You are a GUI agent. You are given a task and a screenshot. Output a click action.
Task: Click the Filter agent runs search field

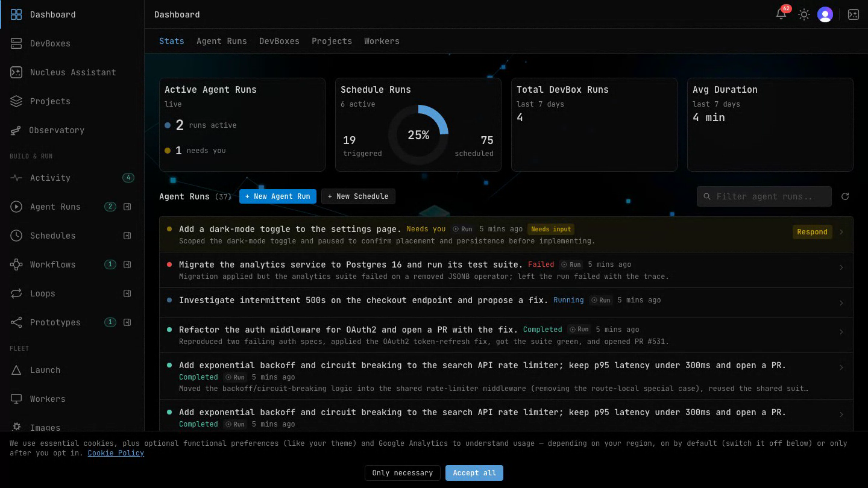(764, 196)
